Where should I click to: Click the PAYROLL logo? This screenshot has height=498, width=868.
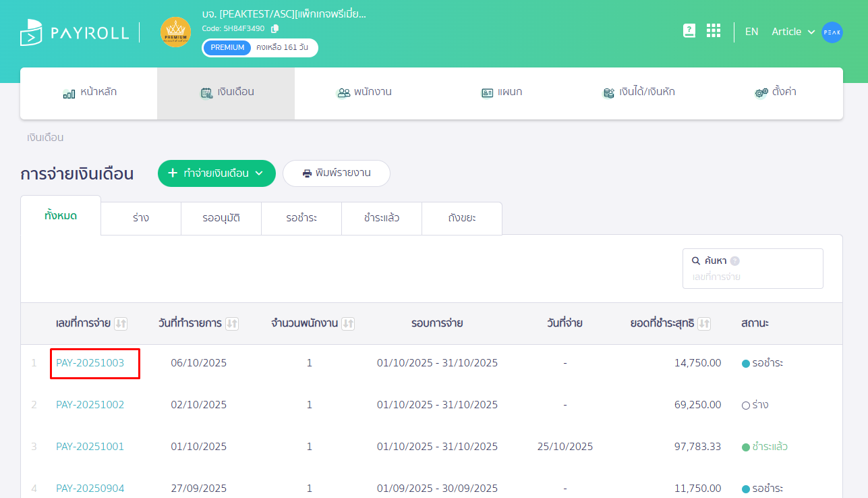point(74,32)
